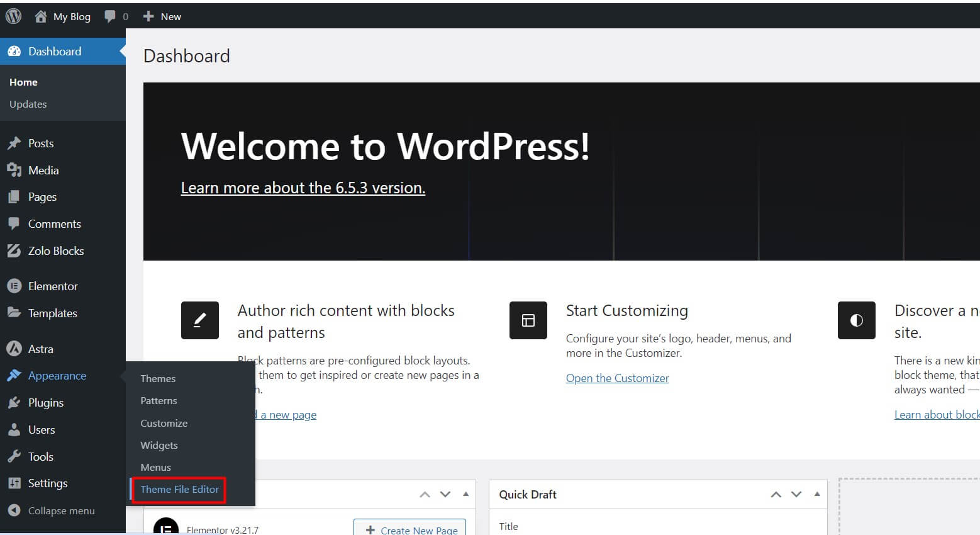
Task: Move Quick Draft widget down with chevron
Action: click(x=796, y=495)
